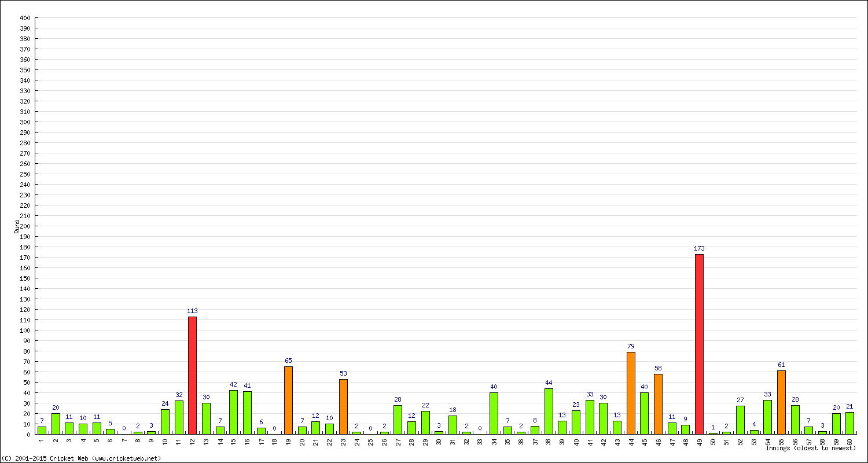Click the green bar at innings 2
This screenshot has width=868, height=463.
click(x=56, y=424)
